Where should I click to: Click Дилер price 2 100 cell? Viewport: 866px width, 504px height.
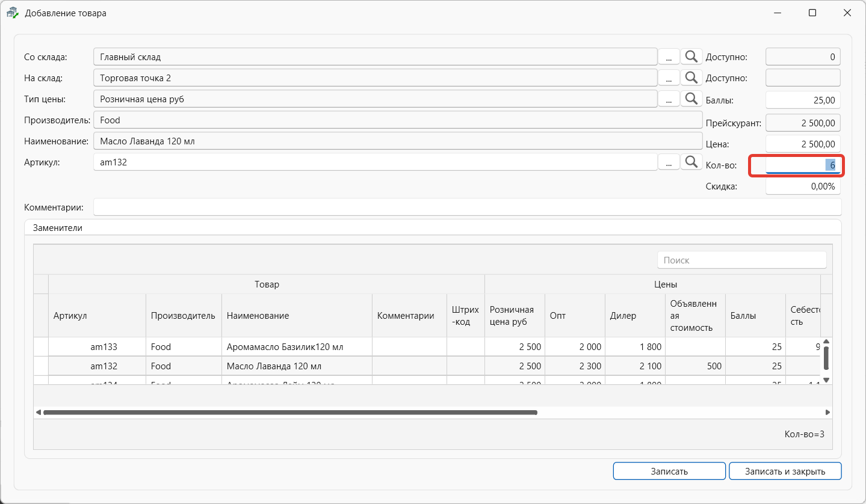pyautogui.click(x=635, y=366)
